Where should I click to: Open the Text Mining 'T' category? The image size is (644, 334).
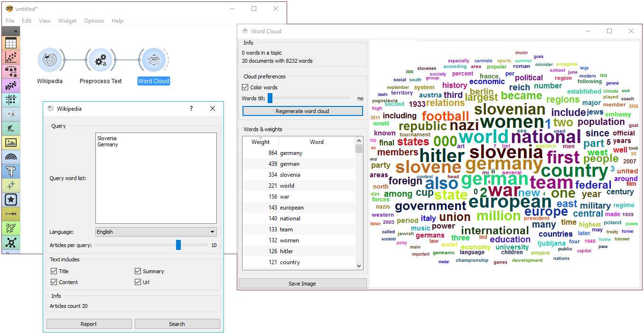pos(11,171)
